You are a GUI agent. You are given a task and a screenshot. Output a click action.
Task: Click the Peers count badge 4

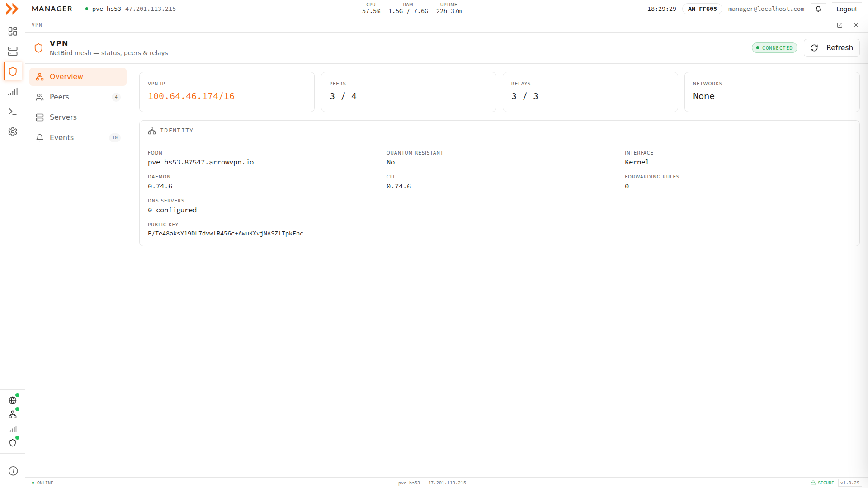[116, 97]
